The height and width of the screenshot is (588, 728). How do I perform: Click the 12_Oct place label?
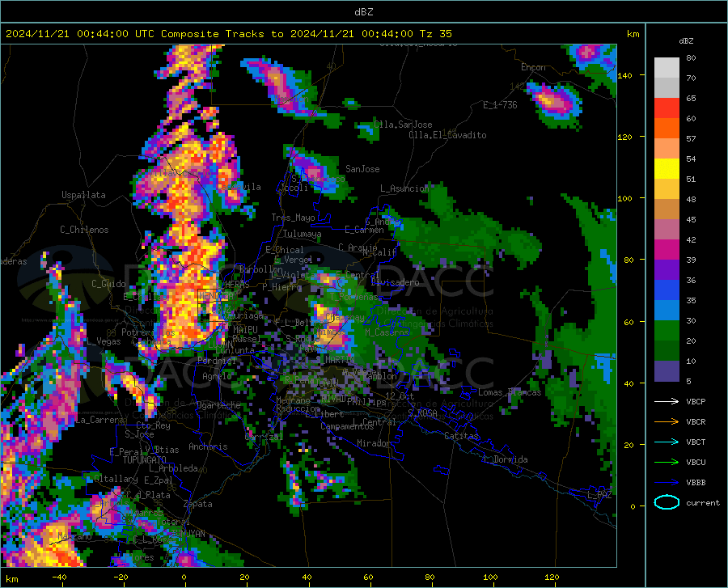click(400, 396)
